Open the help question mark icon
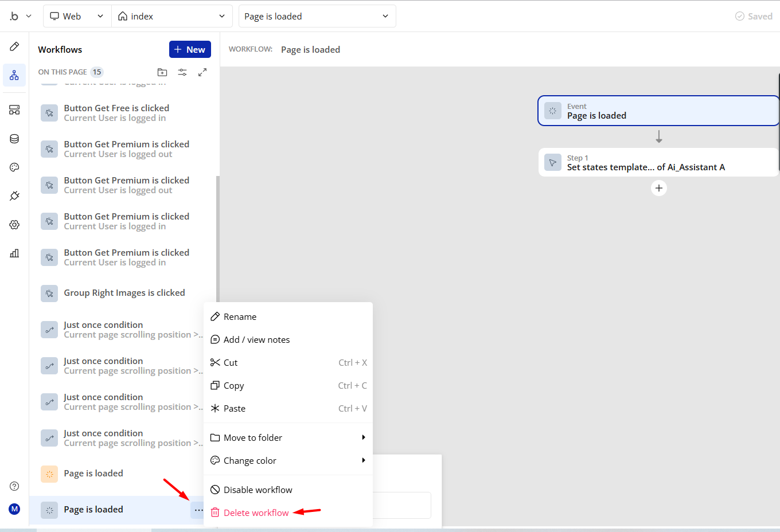Viewport: 780px width, 532px height. 14,486
